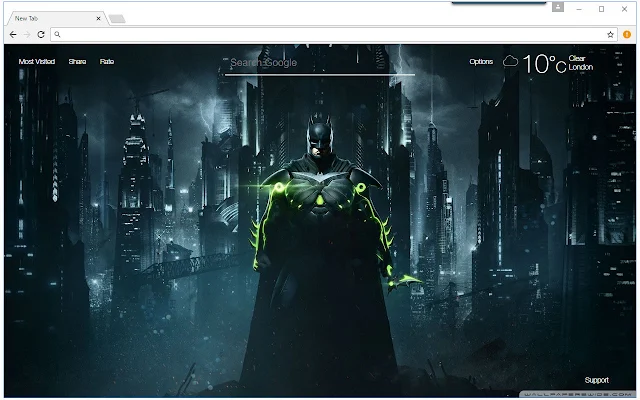Bookmark this page with the star icon
The width and height of the screenshot is (640, 400).
click(610, 35)
